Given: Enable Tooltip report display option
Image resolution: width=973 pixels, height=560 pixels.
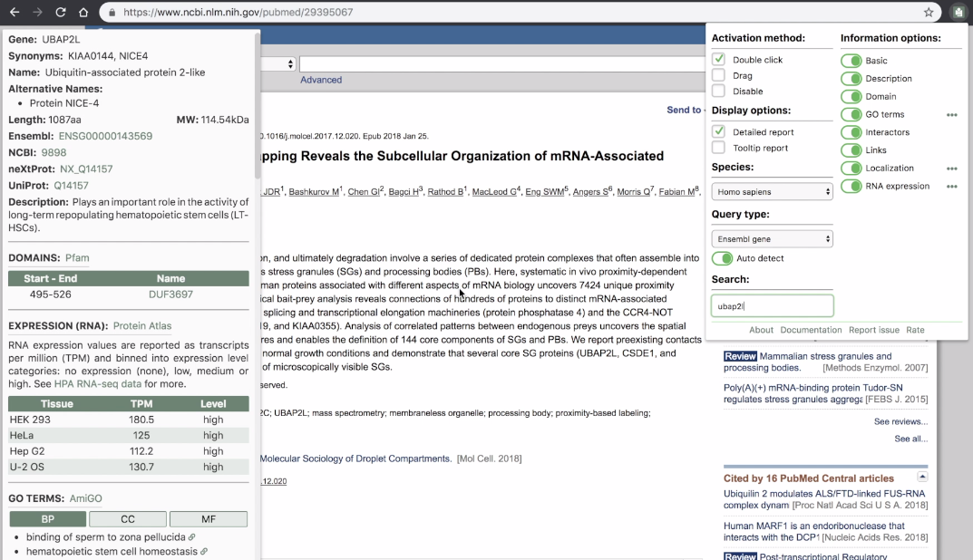Looking at the screenshot, I should point(718,148).
